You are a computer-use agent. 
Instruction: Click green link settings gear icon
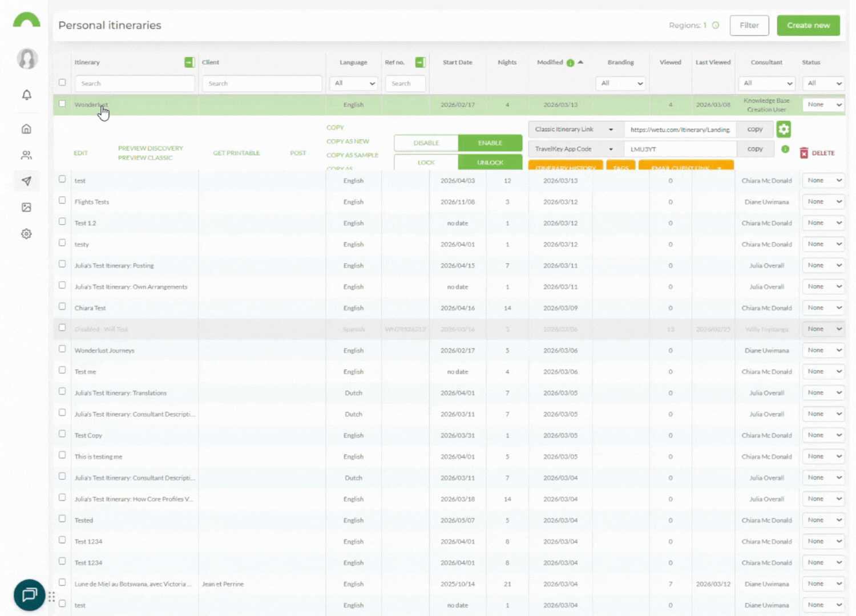click(x=784, y=129)
